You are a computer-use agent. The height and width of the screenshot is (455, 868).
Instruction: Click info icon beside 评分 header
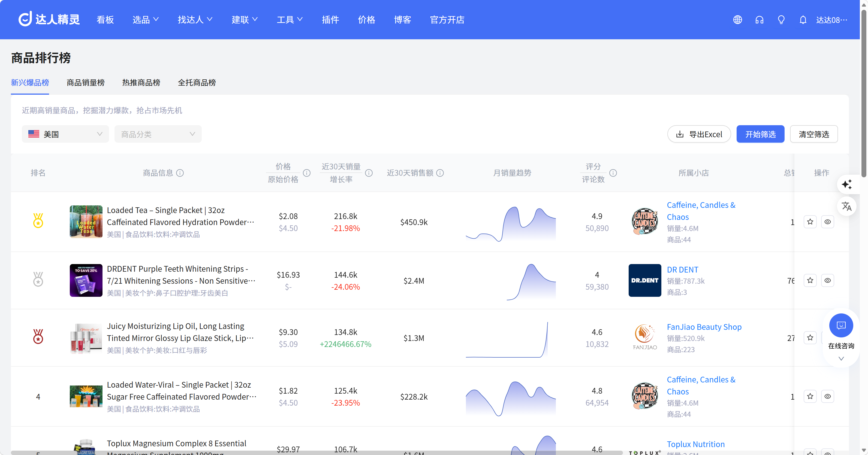click(x=613, y=173)
